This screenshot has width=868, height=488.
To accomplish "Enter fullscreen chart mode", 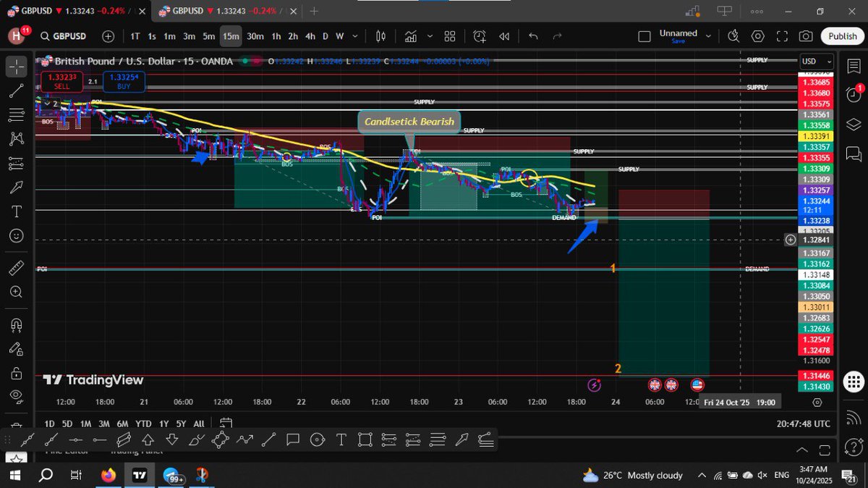I will click(782, 36).
